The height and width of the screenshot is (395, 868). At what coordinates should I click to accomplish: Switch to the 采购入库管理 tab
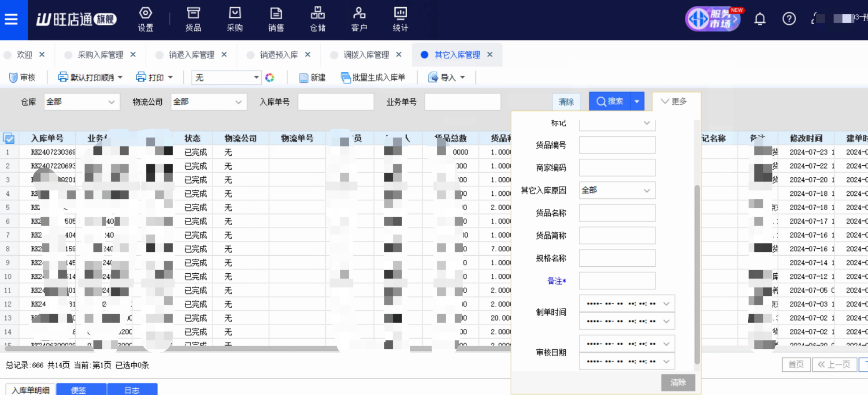coord(100,55)
